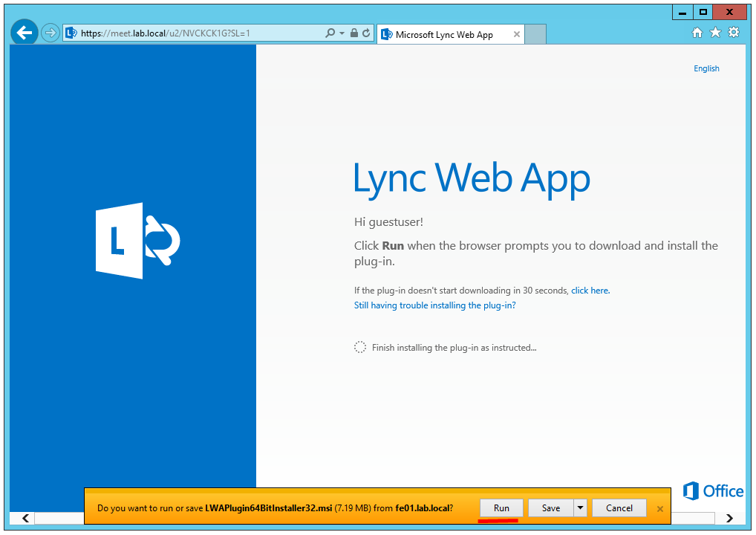Open the address bar autocomplete dropdown arrow

coord(342,33)
